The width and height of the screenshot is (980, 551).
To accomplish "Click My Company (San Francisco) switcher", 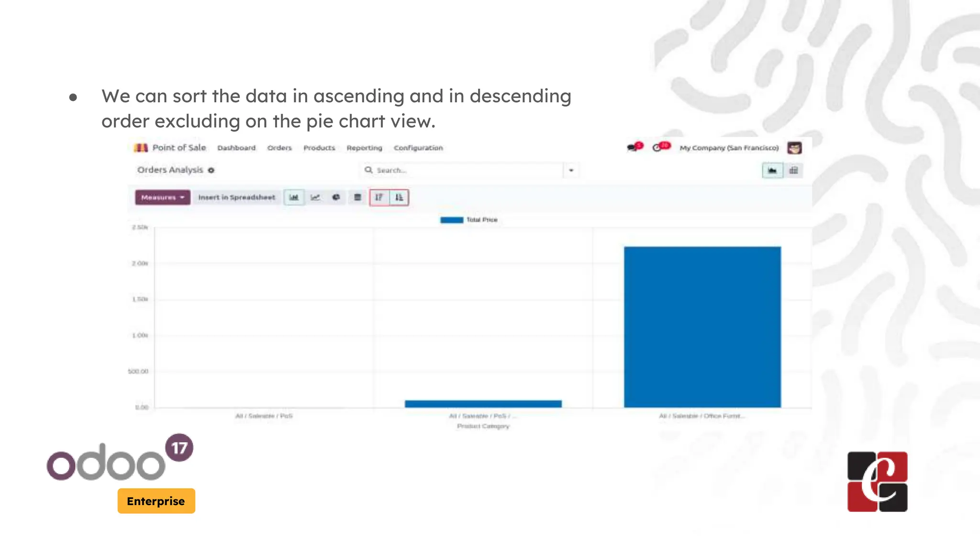I will [x=729, y=148].
